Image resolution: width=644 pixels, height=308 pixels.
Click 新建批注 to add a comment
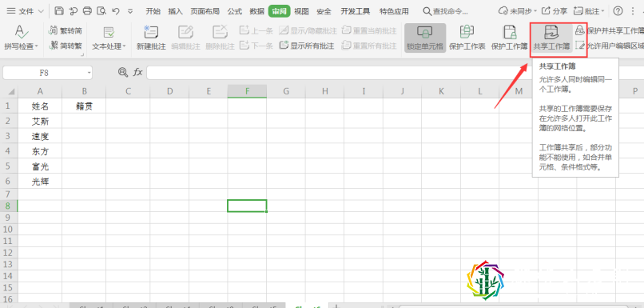[151, 38]
